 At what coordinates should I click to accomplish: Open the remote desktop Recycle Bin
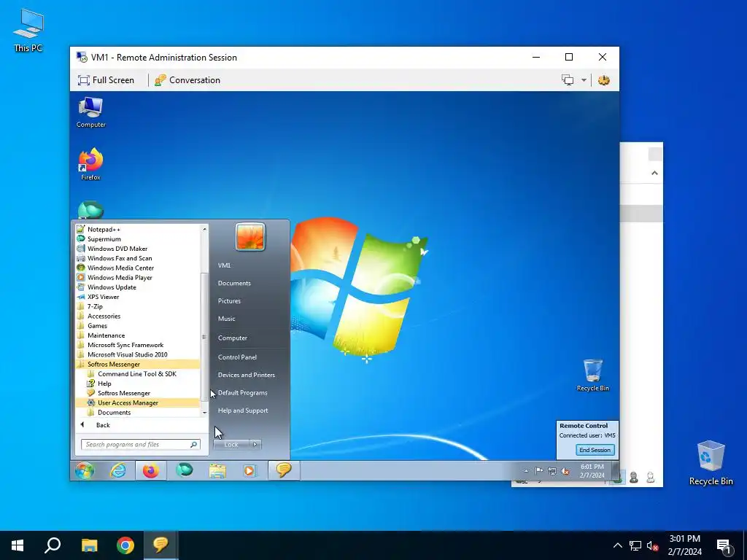click(592, 376)
